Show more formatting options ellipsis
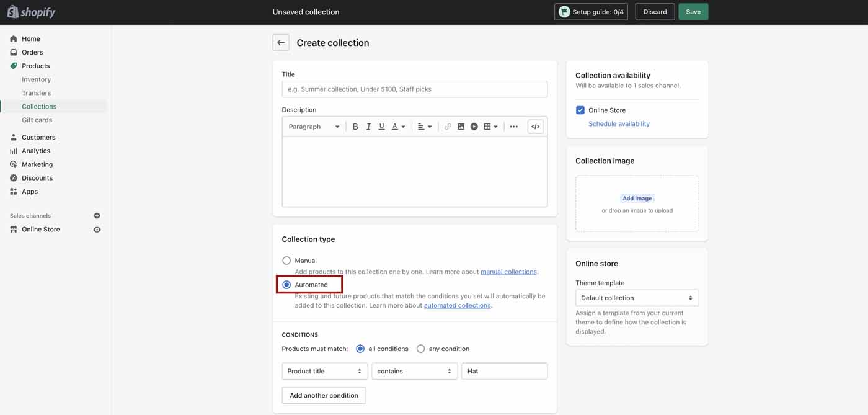 point(513,127)
